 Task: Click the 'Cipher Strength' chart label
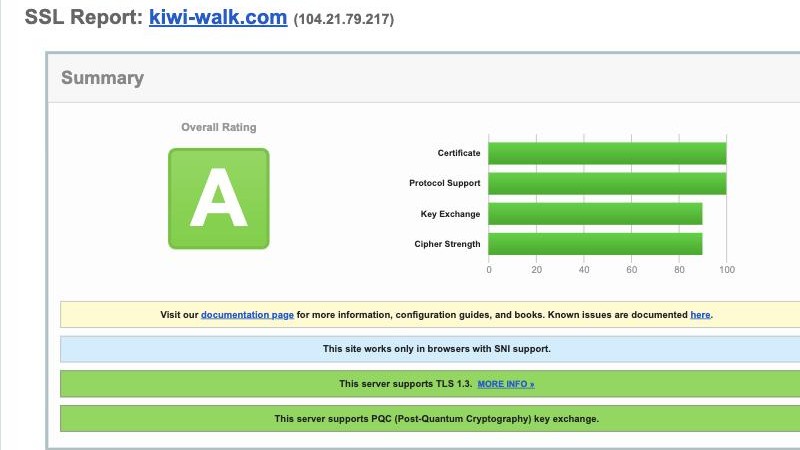coord(447,244)
